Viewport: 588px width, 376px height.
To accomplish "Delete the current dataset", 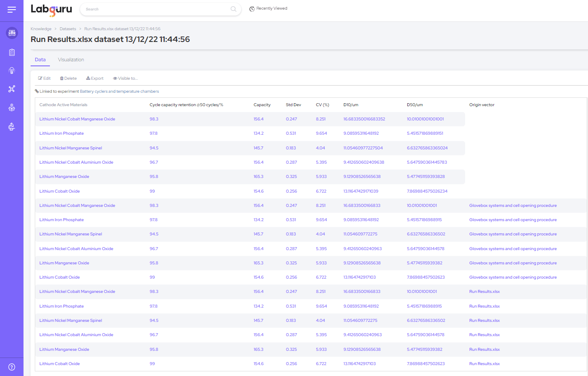I will pyautogui.click(x=68, y=78).
